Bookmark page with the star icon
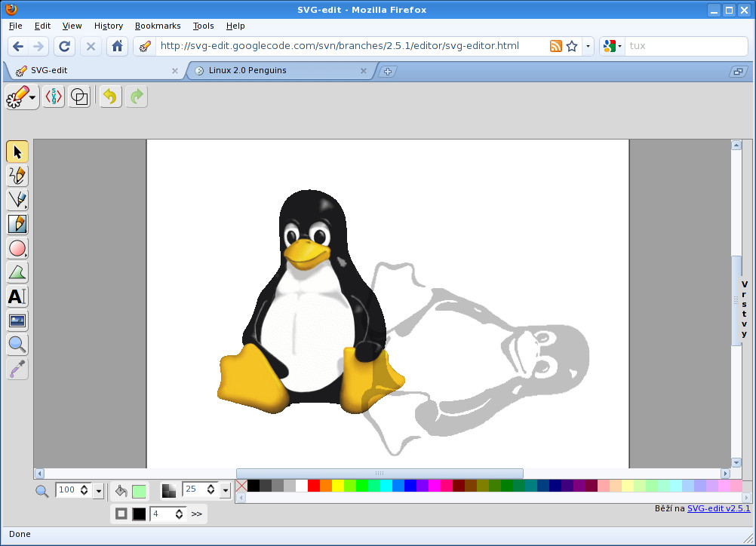 tap(572, 46)
